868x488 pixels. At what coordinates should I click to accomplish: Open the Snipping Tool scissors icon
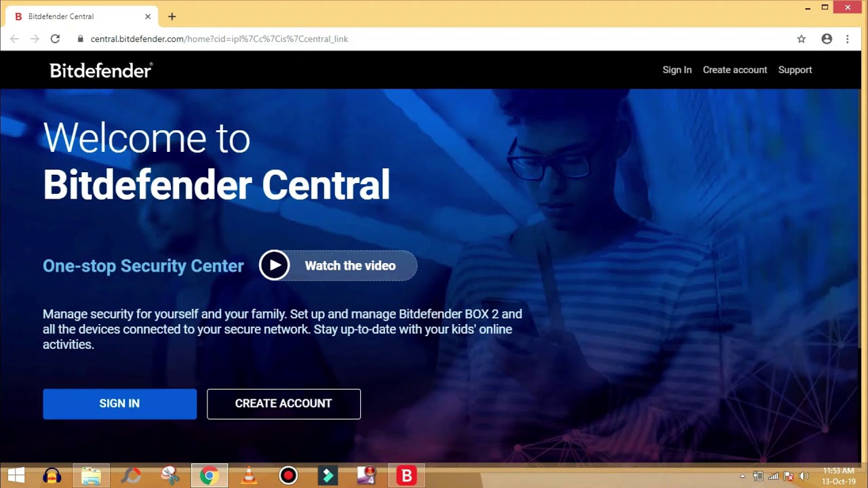click(x=170, y=476)
